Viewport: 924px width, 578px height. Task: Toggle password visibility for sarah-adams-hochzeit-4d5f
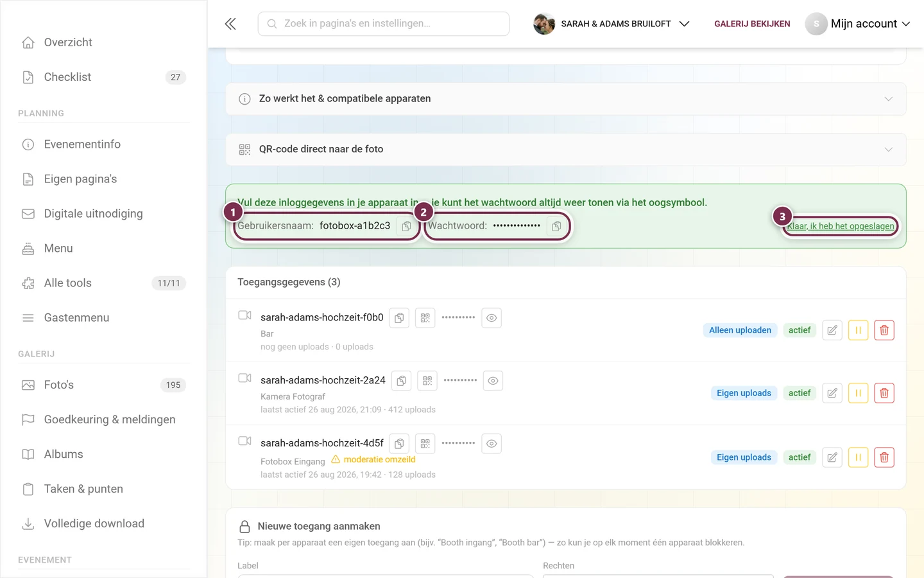click(492, 444)
